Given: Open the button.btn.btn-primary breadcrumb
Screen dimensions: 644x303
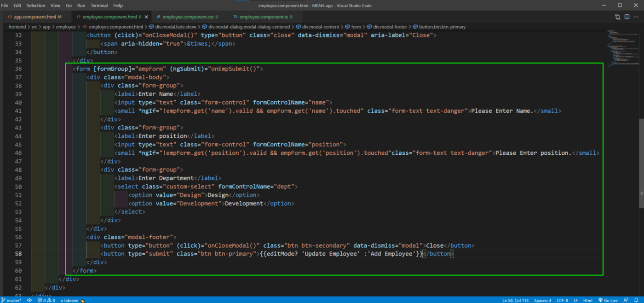Looking at the screenshot, I should (x=439, y=27).
